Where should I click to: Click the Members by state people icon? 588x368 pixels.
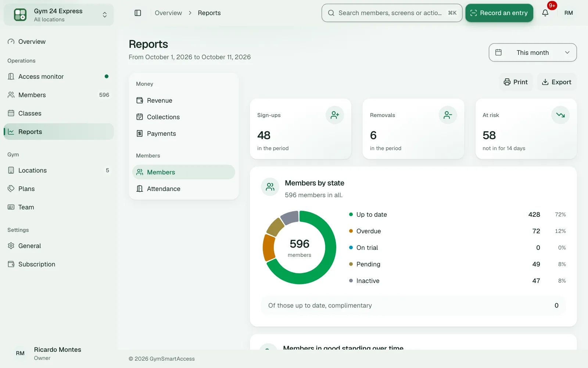point(270,187)
